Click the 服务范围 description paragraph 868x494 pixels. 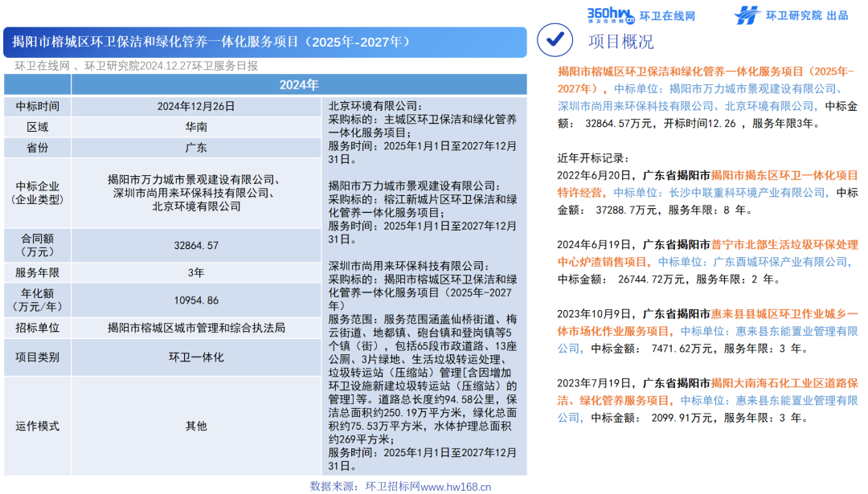click(423, 379)
